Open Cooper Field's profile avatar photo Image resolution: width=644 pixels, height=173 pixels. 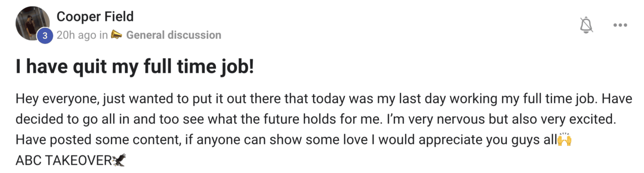point(32,23)
